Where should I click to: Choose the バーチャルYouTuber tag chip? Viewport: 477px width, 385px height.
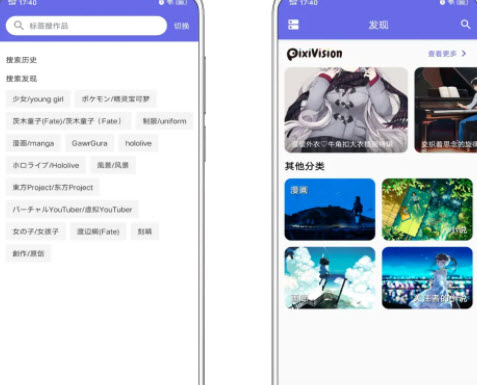pos(72,209)
